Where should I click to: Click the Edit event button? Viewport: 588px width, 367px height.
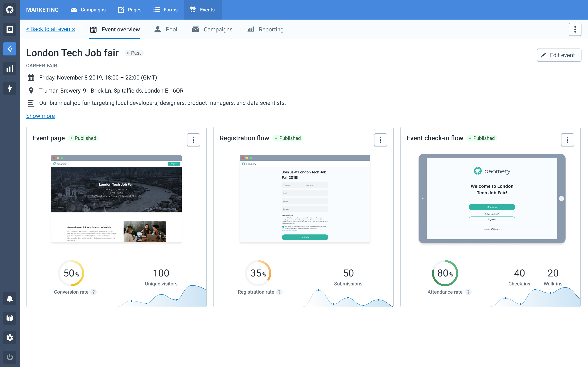(x=559, y=55)
